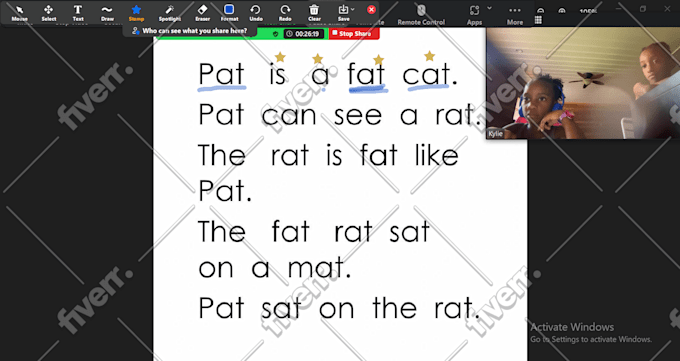Click the Stamp star tool
680x361 pixels.
click(136, 13)
